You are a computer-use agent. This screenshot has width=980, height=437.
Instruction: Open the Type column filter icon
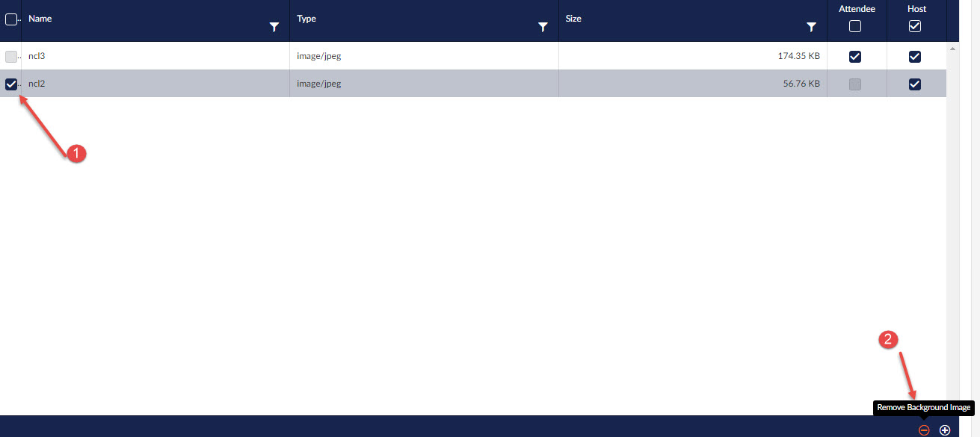543,28
